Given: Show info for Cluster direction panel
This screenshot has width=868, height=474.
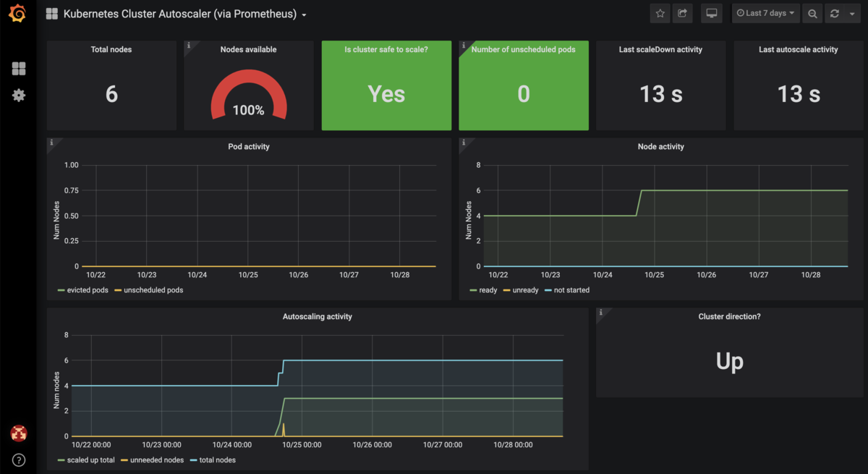Looking at the screenshot, I should (x=601, y=313).
